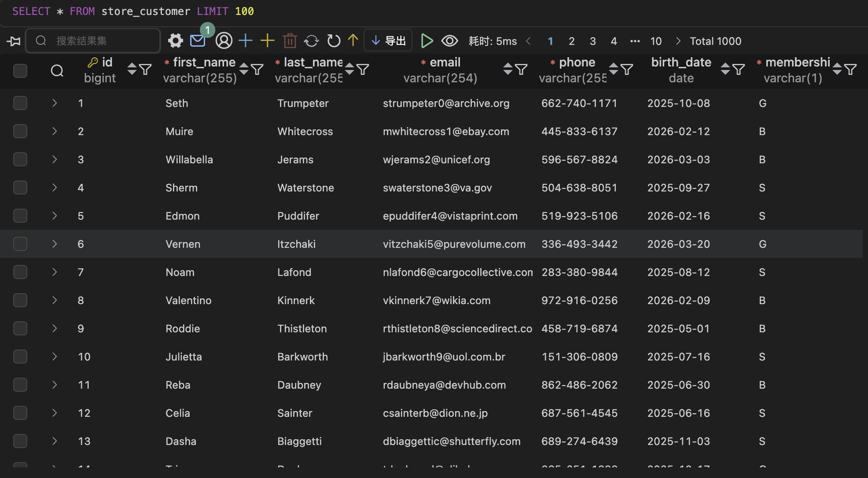Select email cell vitzchaki5@purevolume.com

[454, 244]
